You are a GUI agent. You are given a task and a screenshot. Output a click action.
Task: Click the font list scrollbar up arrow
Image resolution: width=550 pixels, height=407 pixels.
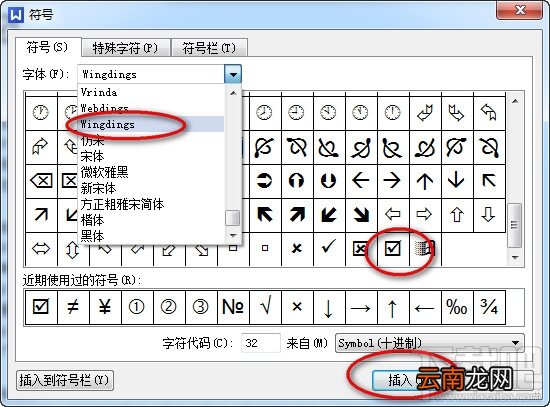point(233,93)
